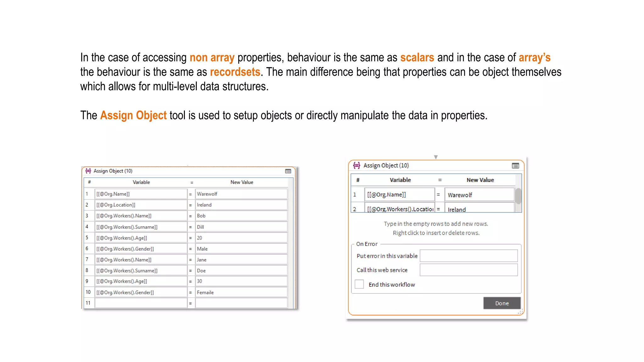The image size is (644, 362).
Task: Select the Bob value field in row 3
Action: click(x=241, y=216)
